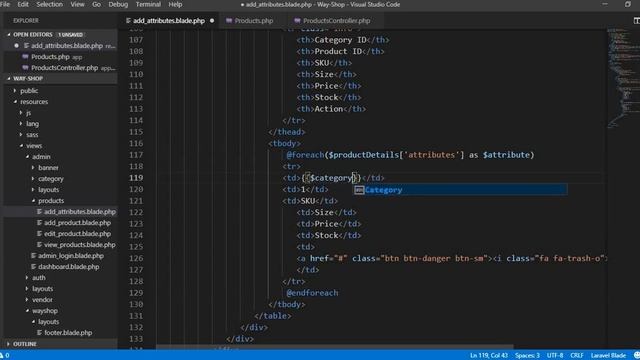Open the Go menu

[x=96, y=4]
